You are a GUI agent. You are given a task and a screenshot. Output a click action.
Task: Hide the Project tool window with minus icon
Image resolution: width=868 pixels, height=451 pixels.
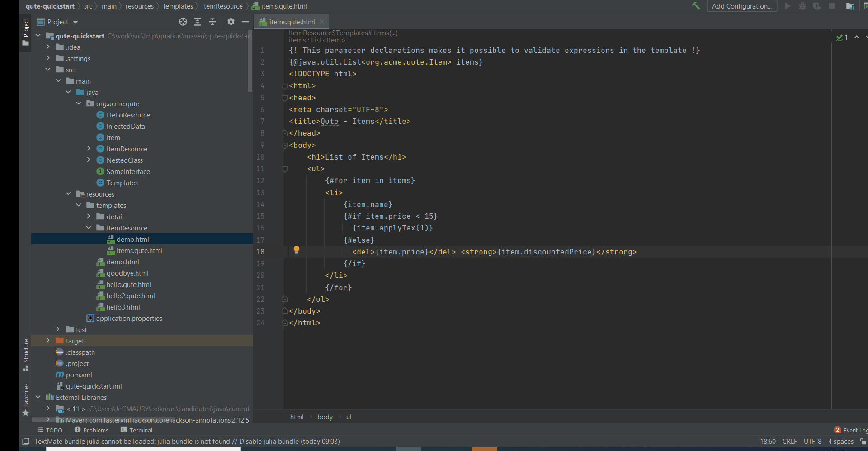[x=245, y=21]
